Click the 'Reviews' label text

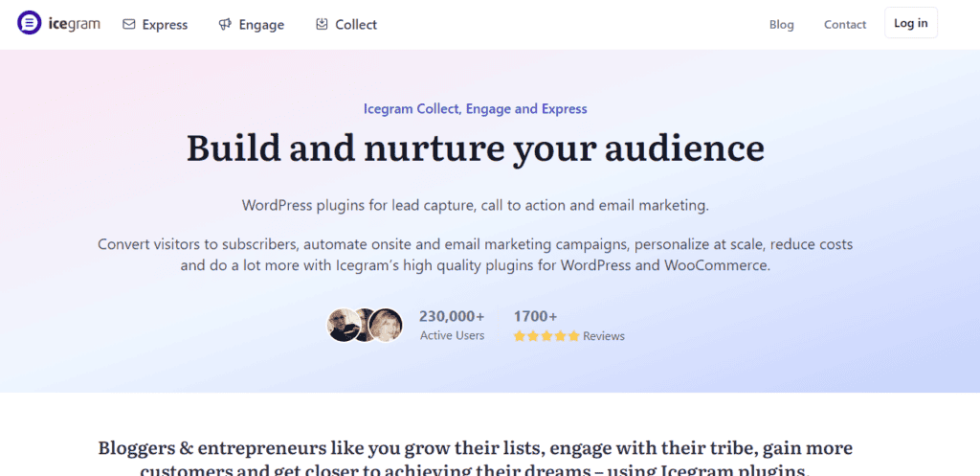pos(604,336)
